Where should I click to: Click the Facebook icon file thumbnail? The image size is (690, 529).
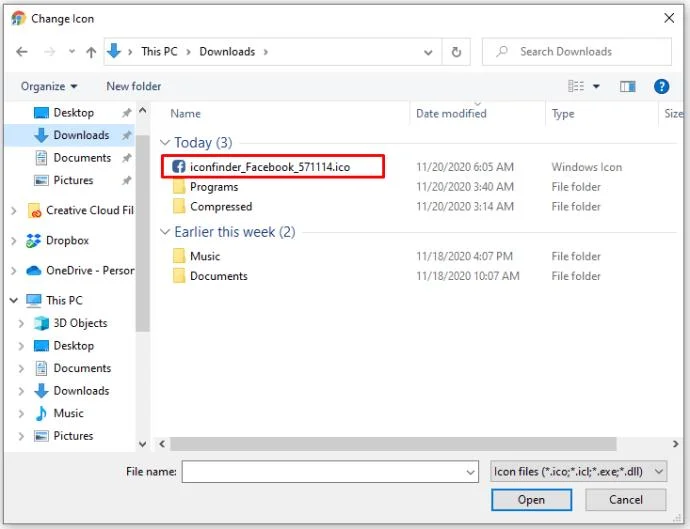(x=179, y=166)
